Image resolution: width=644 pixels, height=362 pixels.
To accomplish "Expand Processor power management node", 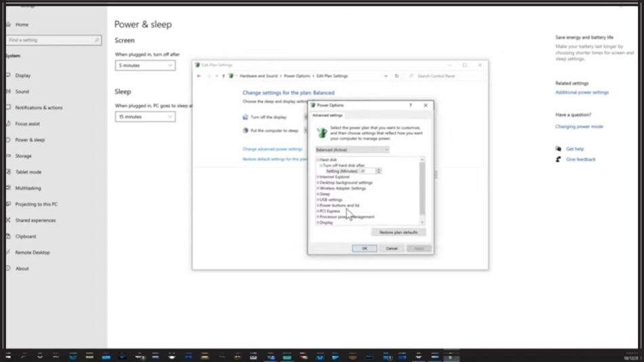I will [x=318, y=217].
